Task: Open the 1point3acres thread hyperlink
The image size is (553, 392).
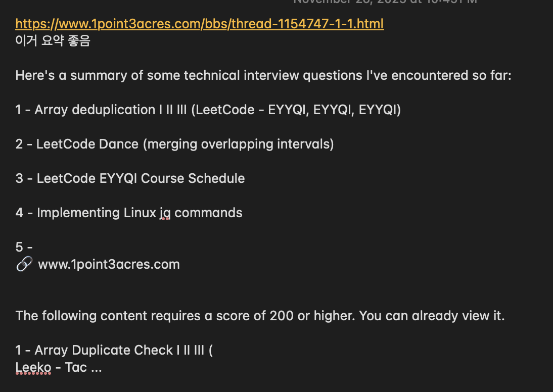Action: click(x=200, y=24)
